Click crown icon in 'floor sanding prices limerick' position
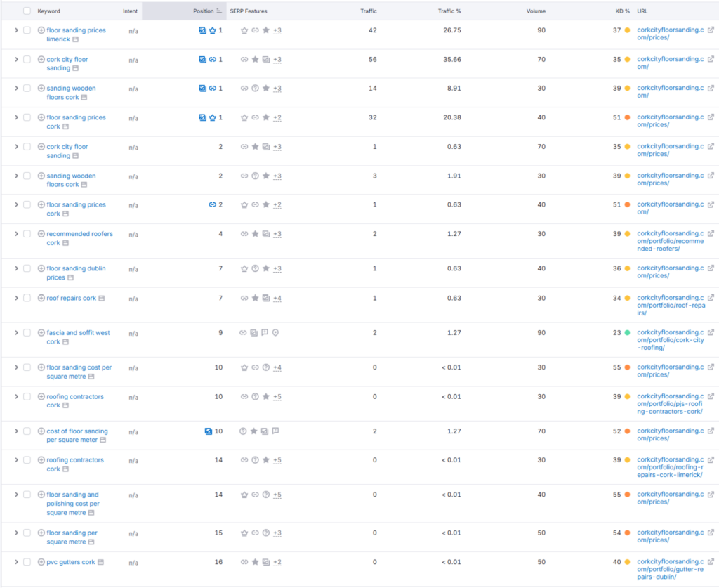 point(212,30)
